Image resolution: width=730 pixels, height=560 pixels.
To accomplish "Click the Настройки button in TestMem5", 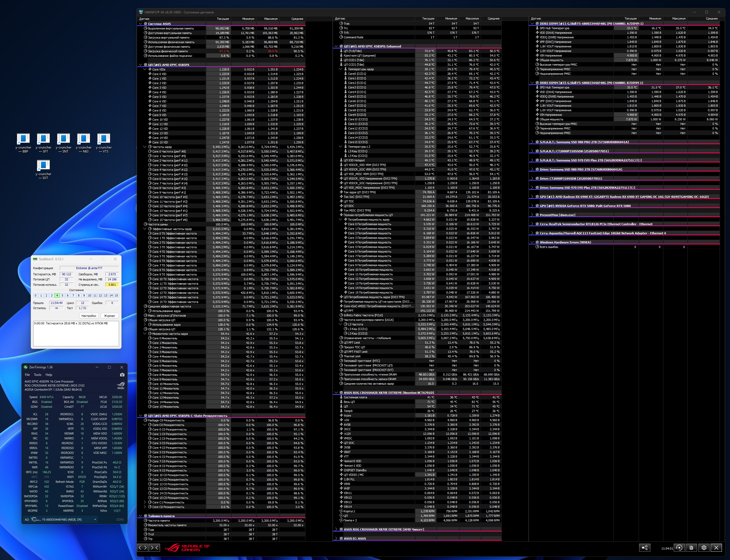I will (x=89, y=316).
